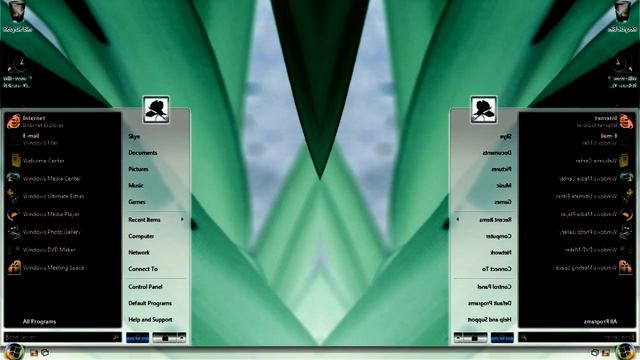Launch Welcome Center icon in left Start menu
Viewport: 640px width, 360px height.
pyautogui.click(x=16, y=160)
